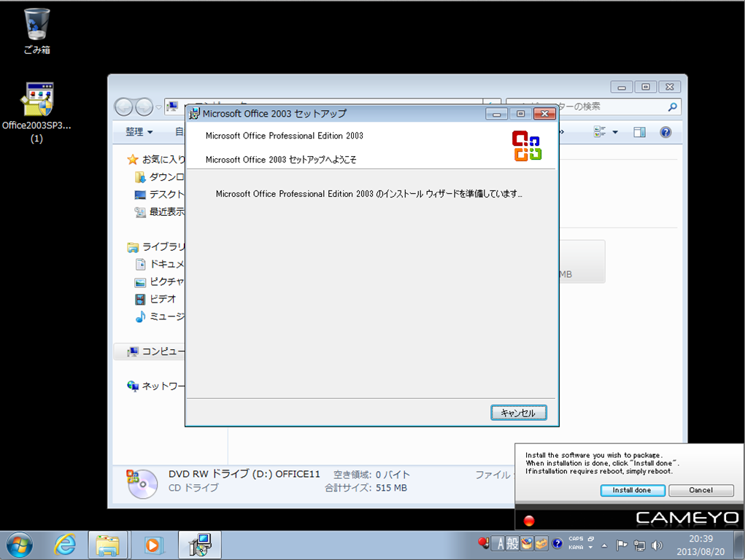Click Install done in Cameyo panel

click(632, 490)
